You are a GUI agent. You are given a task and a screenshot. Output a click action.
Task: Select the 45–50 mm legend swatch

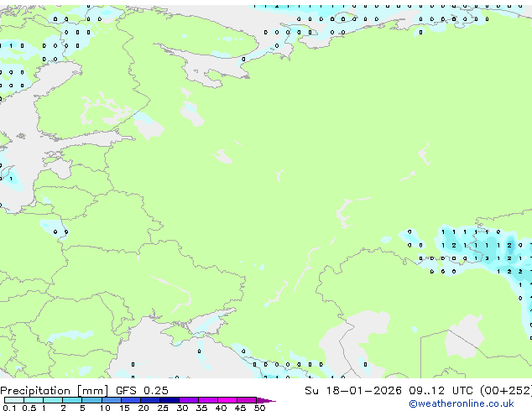point(247,400)
